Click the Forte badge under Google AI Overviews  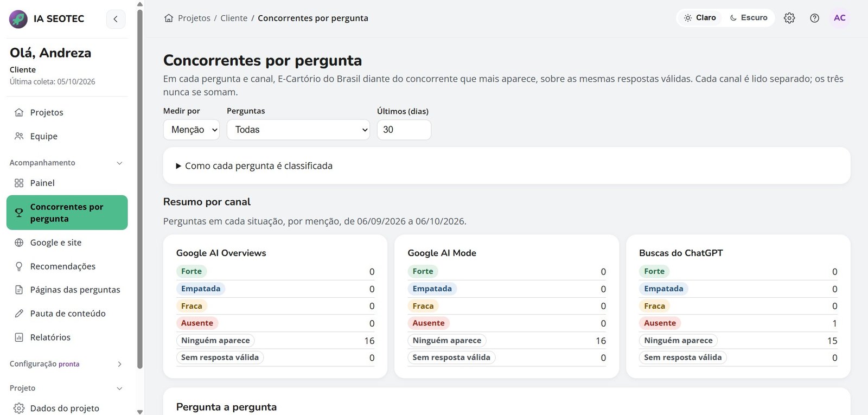tap(192, 271)
